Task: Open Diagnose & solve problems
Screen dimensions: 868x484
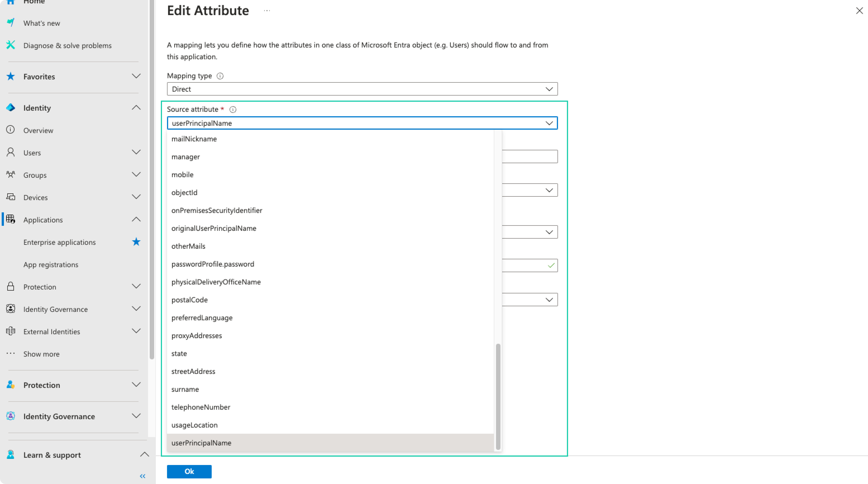Action: [67, 46]
